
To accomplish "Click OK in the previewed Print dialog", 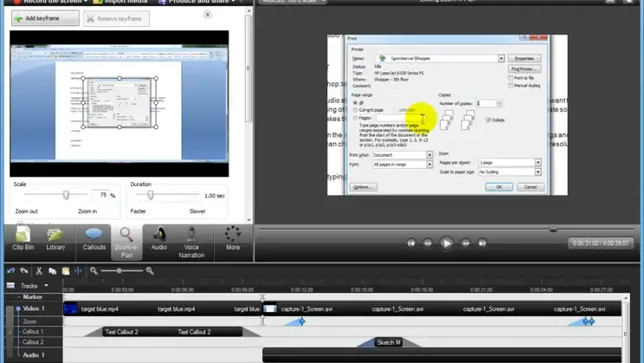I will (499, 187).
